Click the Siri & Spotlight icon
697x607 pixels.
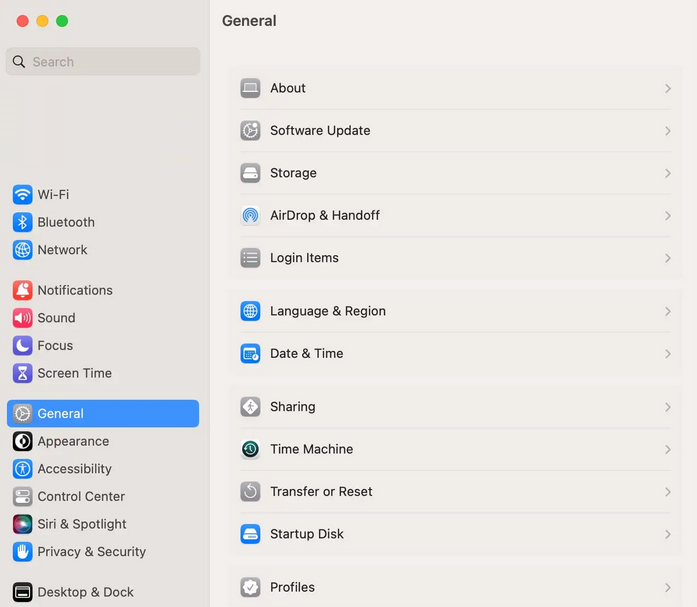[22, 524]
